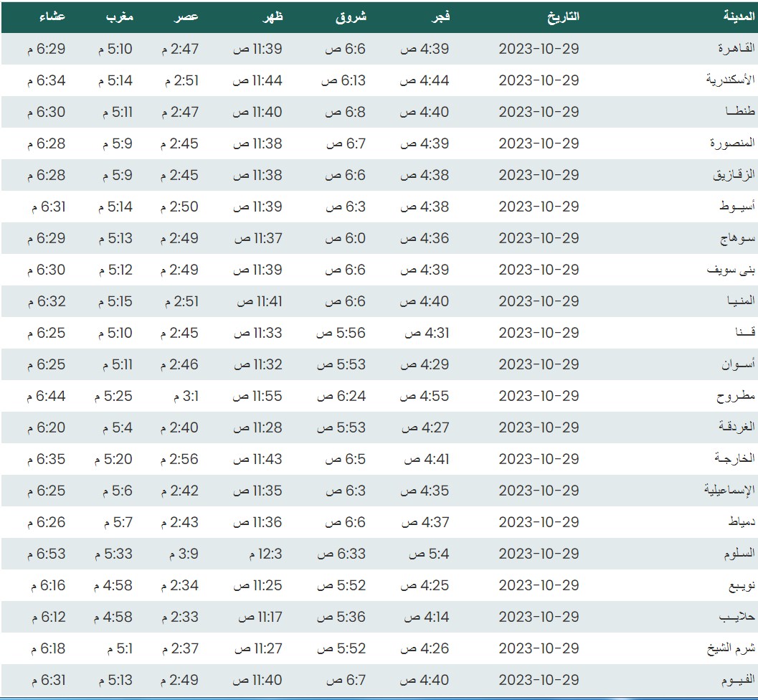
Task: Click the date cell in the طنطا row
Action: point(539,112)
